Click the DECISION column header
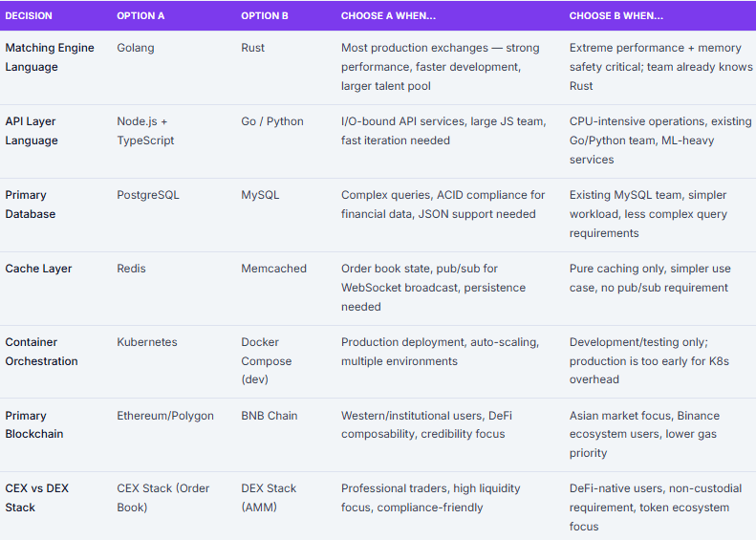756x540 pixels. pyautogui.click(x=29, y=16)
